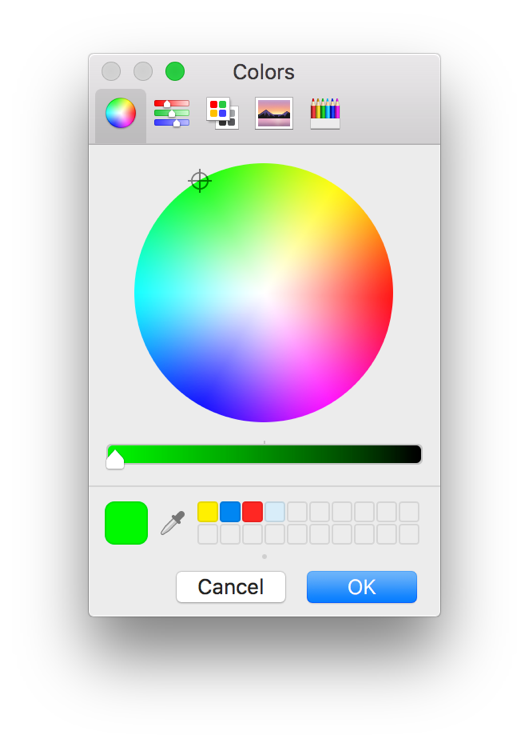The image size is (529, 747).
Task: Click the current green color preview swatch
Action: point(126,523)
